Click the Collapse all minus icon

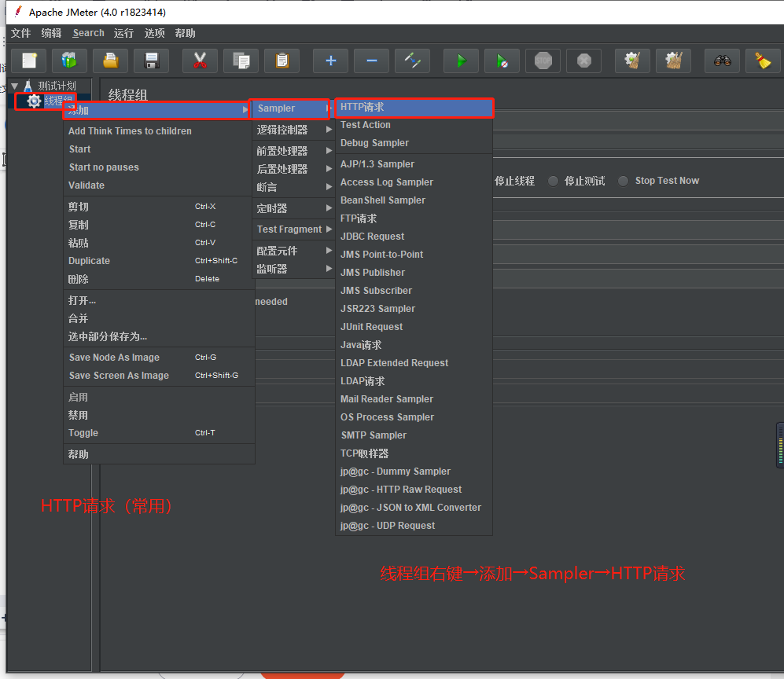[x=371, y=61]
